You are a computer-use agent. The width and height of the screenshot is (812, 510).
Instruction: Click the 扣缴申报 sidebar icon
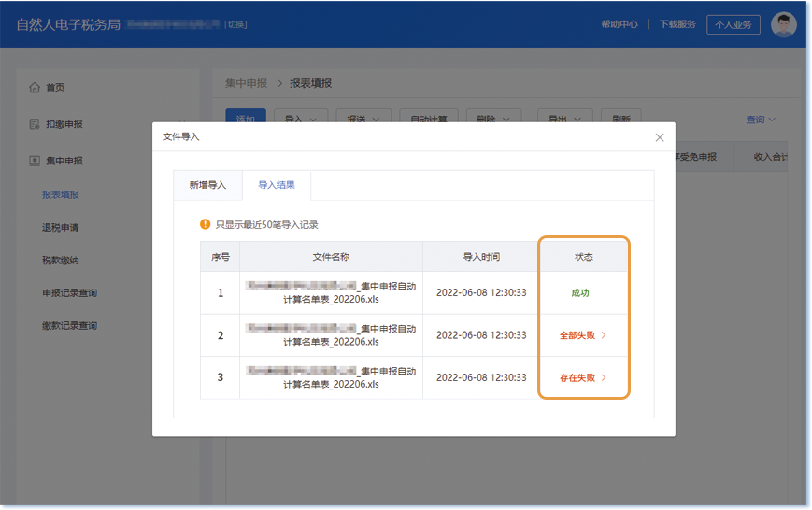point(35,124)
